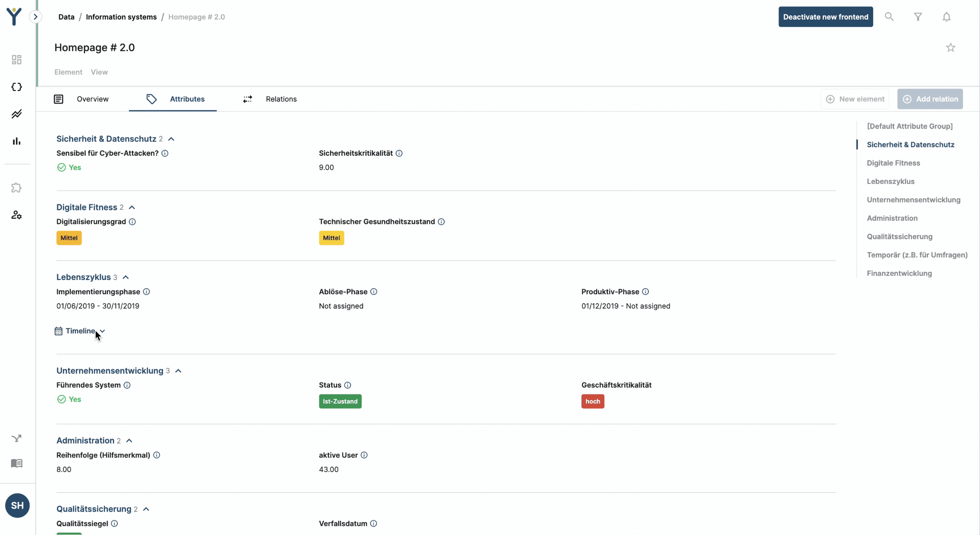
Task: Click the red 'hoch' Geschäftskritikalität badge
Action: point(593,401)
